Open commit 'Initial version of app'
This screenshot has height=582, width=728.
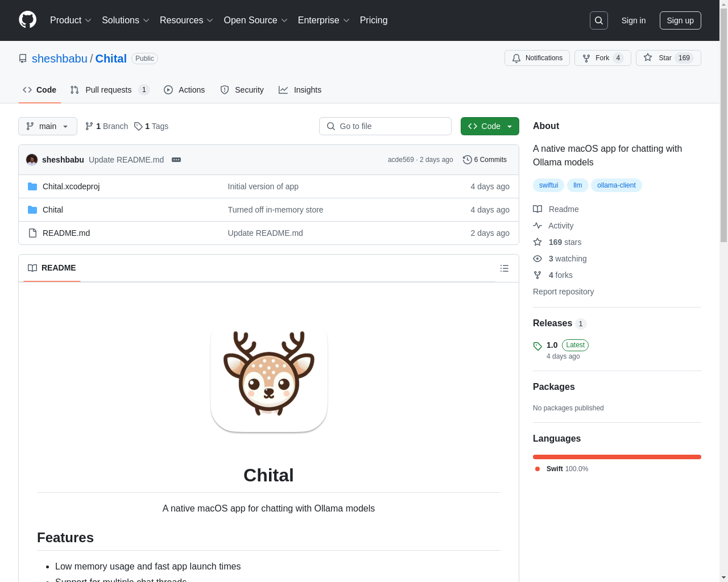(x=263, y=186)
